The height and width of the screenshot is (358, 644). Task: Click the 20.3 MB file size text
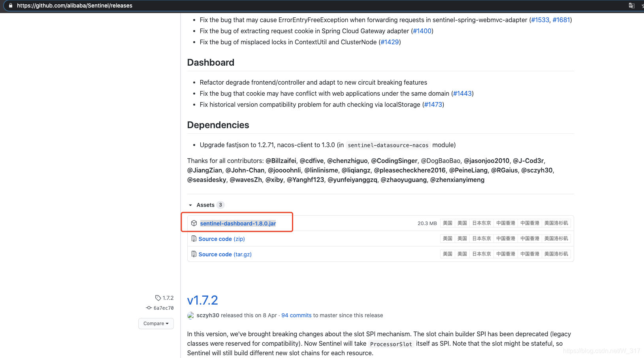pos(427,224)
